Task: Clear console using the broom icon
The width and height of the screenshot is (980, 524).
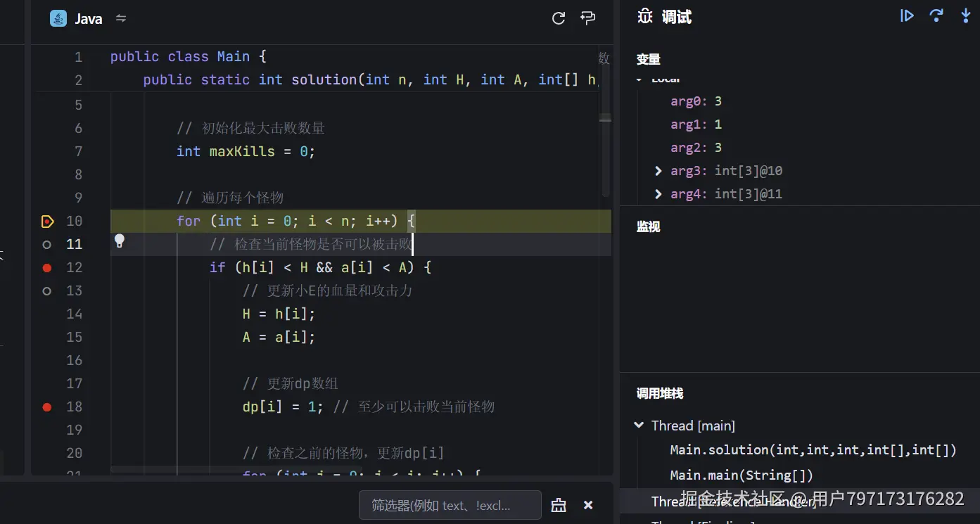Action: point(559,505)
